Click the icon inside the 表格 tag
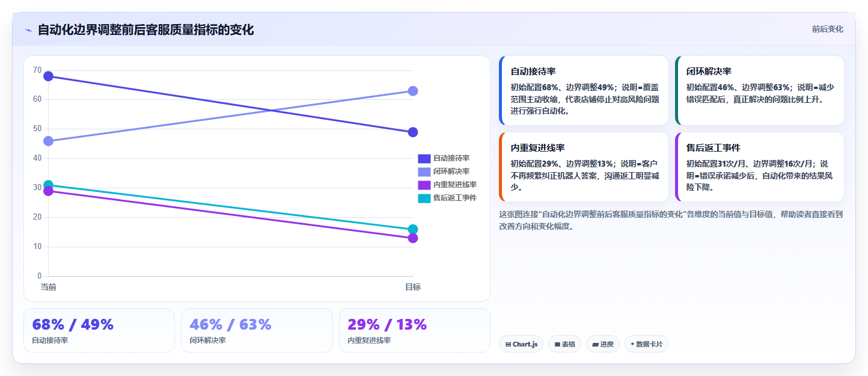This screenshot has height=376, width=868. pos(557,345)
